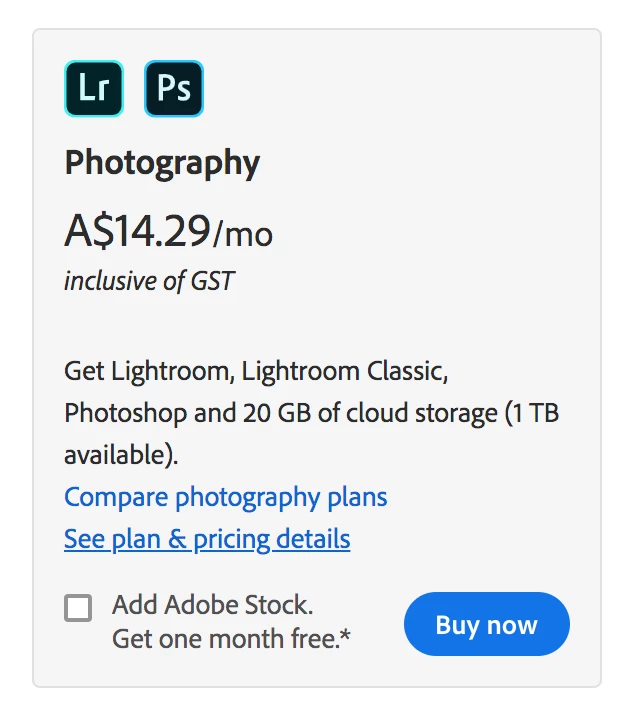
Task: Click the word 'available).' in description
Action: tap(121, 455)
